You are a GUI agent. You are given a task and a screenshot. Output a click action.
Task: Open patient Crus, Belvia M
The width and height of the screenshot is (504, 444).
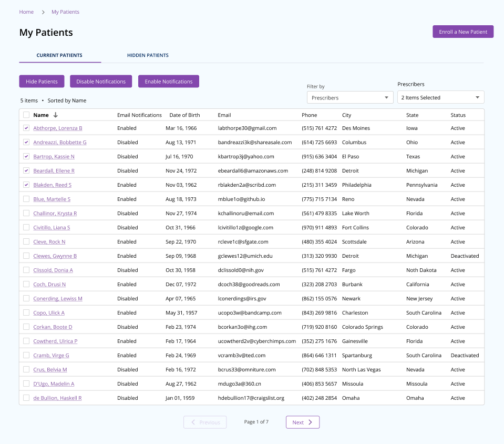tap(50, 369)
